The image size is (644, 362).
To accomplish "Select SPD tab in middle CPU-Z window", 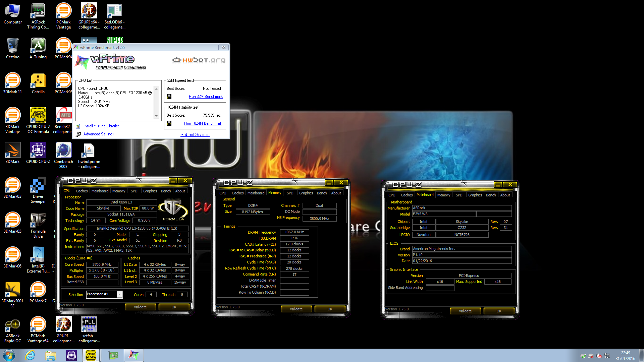I will (290, 193).
